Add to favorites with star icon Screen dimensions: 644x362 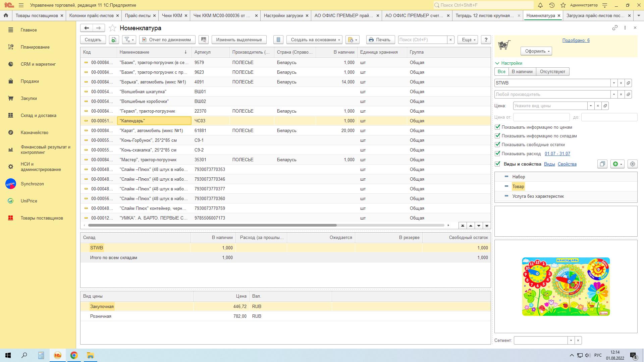(x=113, y=28)
